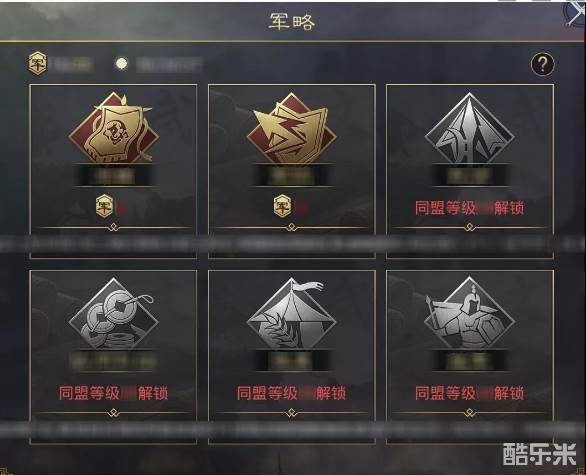Expand the diamond divider below the beast banner card

(114, 227)
